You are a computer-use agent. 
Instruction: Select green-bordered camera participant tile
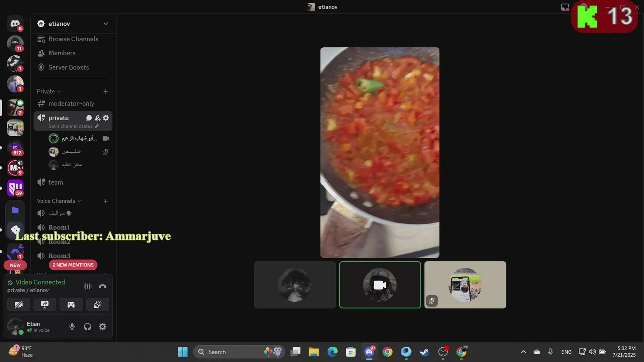click(x=380, y=285)
